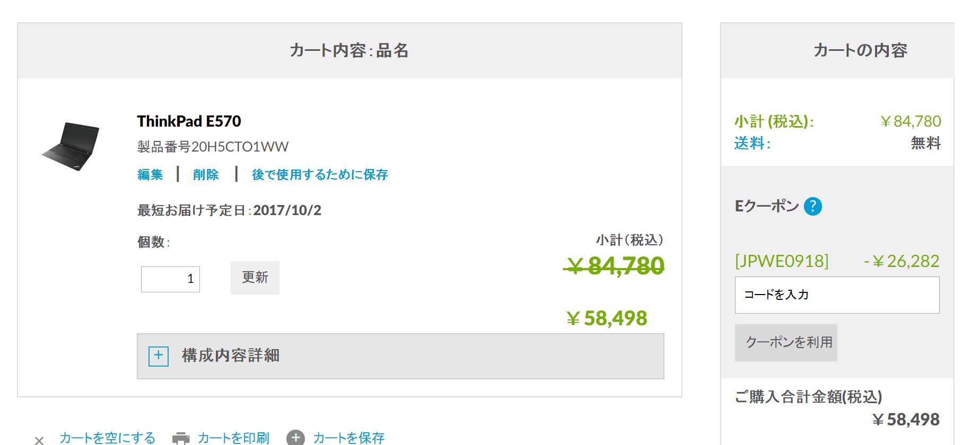Click the 構成内容詳細 label

[231, 355]
